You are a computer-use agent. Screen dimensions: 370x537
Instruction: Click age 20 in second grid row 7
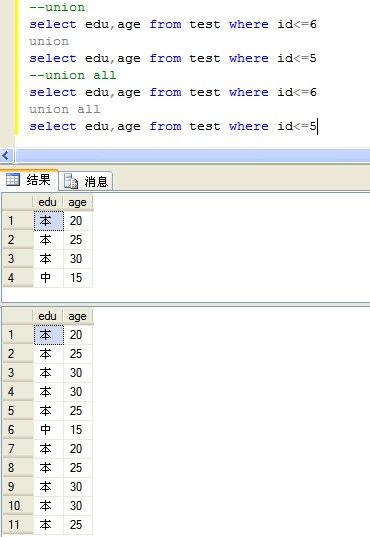click(x=78, y=449)
